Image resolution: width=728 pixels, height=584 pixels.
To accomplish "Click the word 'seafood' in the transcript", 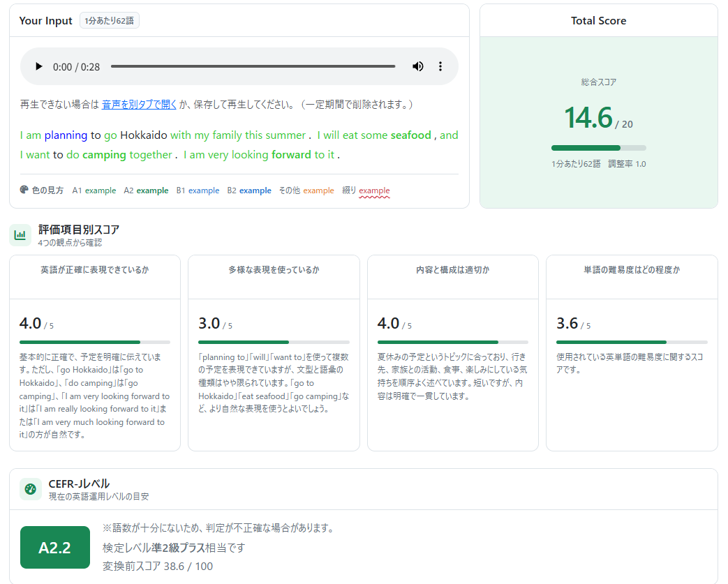I will [x=411, y=135].
